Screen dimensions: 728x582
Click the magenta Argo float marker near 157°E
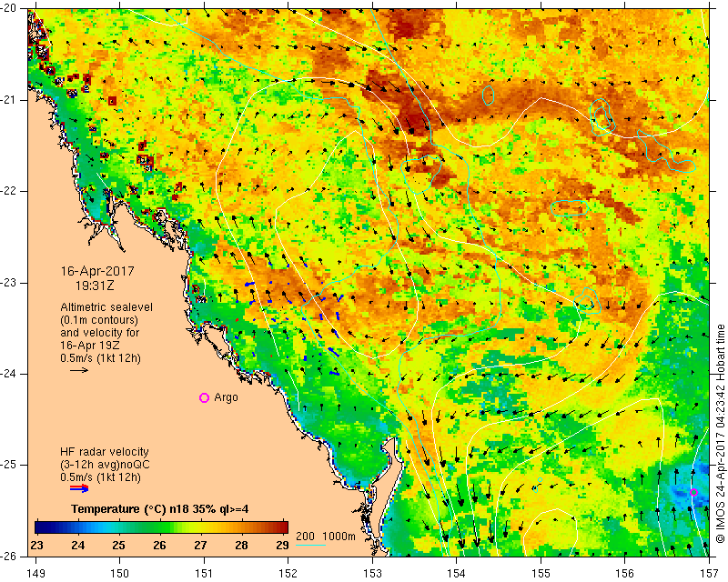click(x=693, y=492)
